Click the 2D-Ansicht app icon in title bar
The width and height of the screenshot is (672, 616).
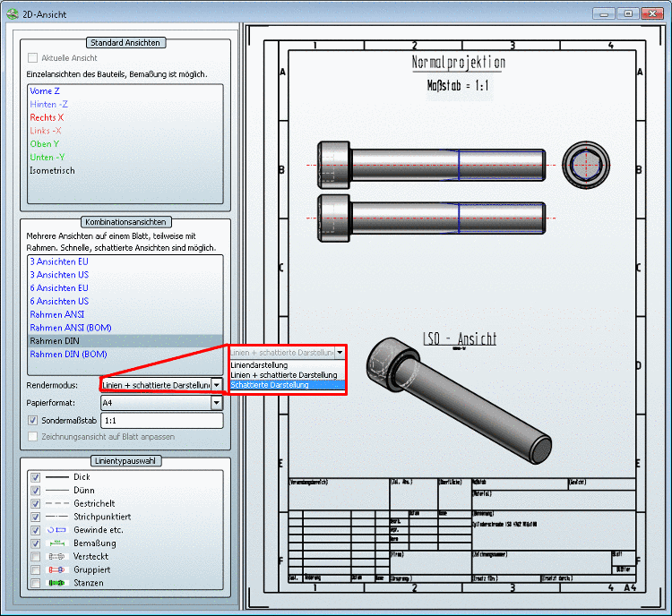(x=13, y=13)
